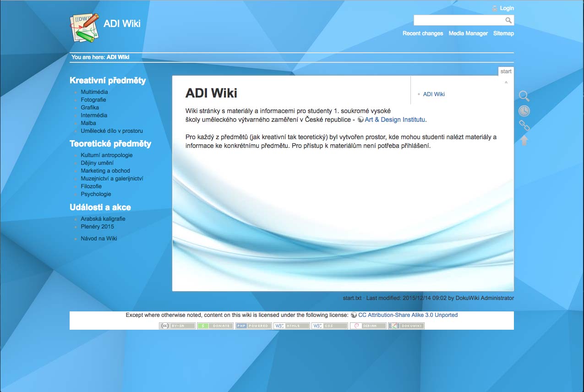
Task: Click ADI Wiki in the breadcrumb trail
Action: (118, 57)
